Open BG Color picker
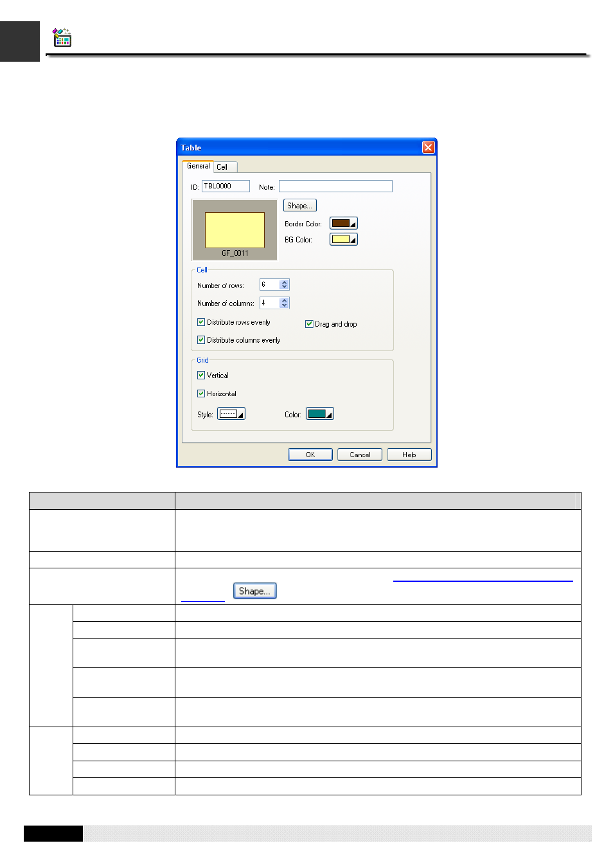613x868 pixels. pos(344,239)
